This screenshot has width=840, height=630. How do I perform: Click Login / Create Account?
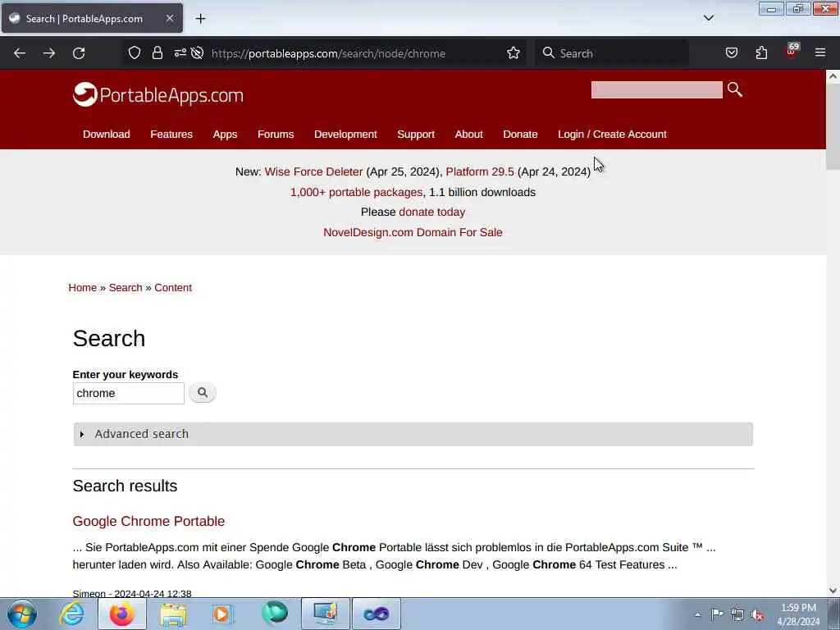point(612,135)
